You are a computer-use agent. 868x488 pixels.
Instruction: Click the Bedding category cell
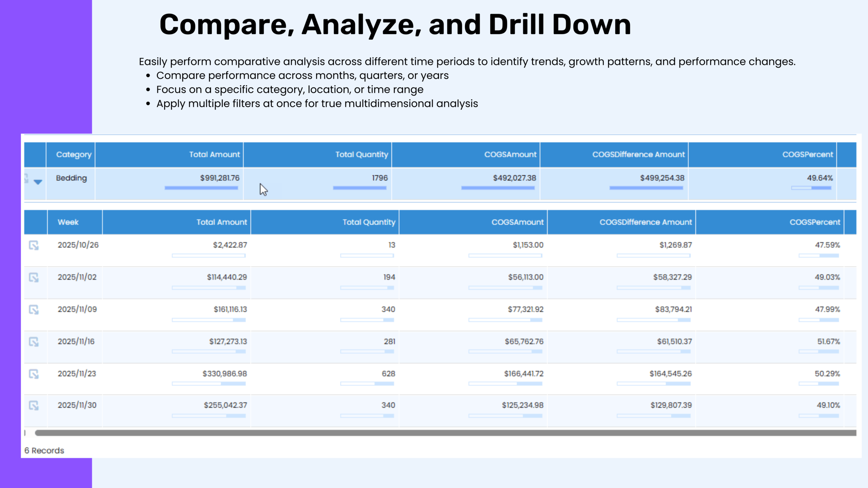click(x=71, y=178)
